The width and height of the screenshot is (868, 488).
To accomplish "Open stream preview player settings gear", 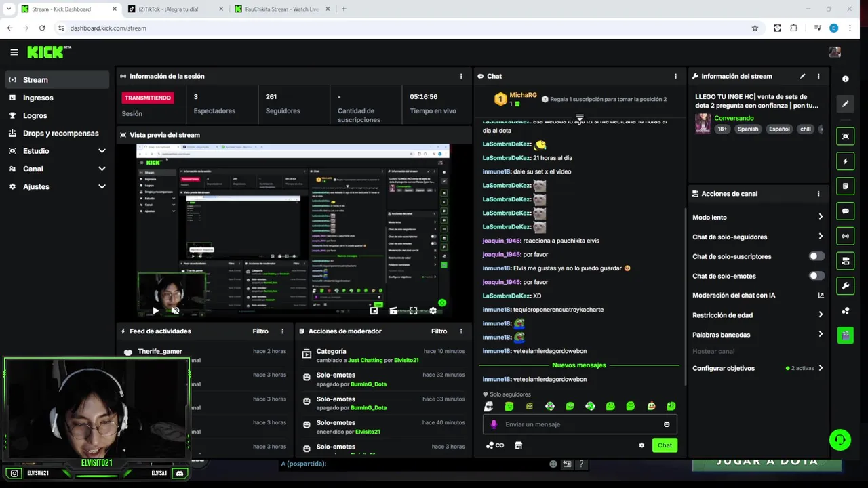I will [433, 311].
